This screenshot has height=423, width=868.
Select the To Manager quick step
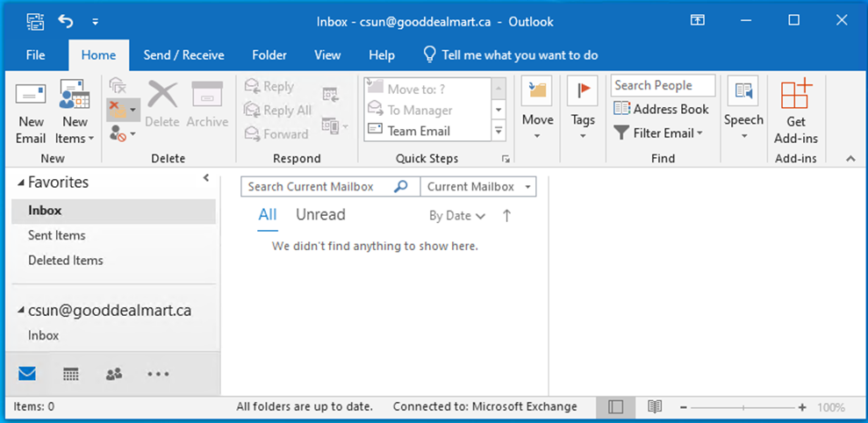427,110
